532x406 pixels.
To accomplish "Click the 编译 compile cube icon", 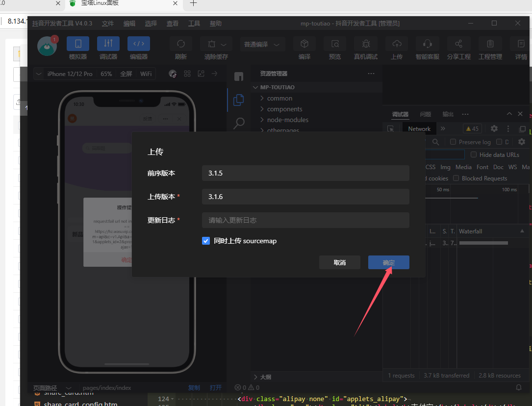I will click(304, 44).
